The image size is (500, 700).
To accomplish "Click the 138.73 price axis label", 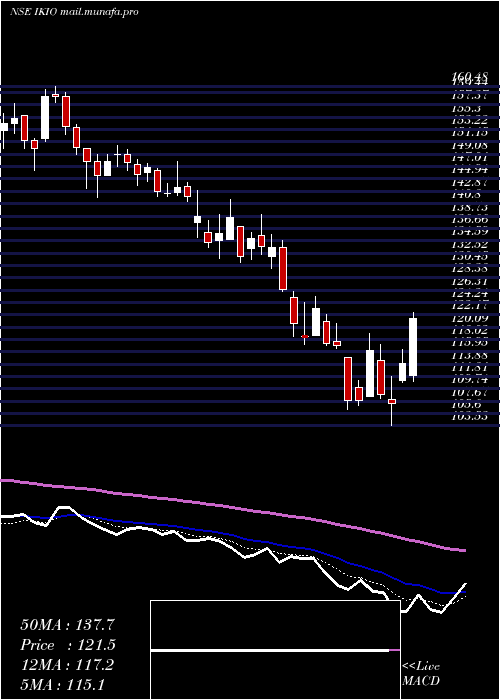I will click(469, 208).
